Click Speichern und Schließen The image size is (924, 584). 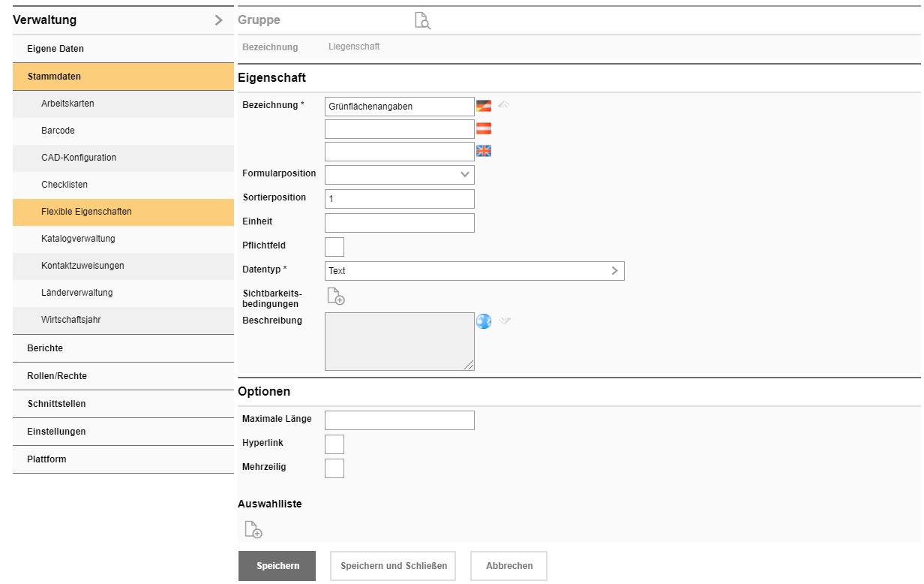pyautogui.click(x=394, y=566)
